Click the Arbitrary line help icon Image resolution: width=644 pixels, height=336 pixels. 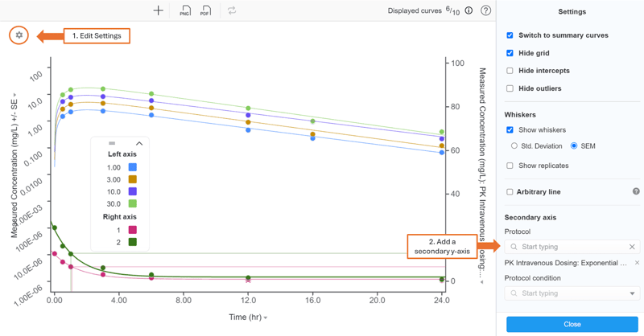click(x=636, y=191)
